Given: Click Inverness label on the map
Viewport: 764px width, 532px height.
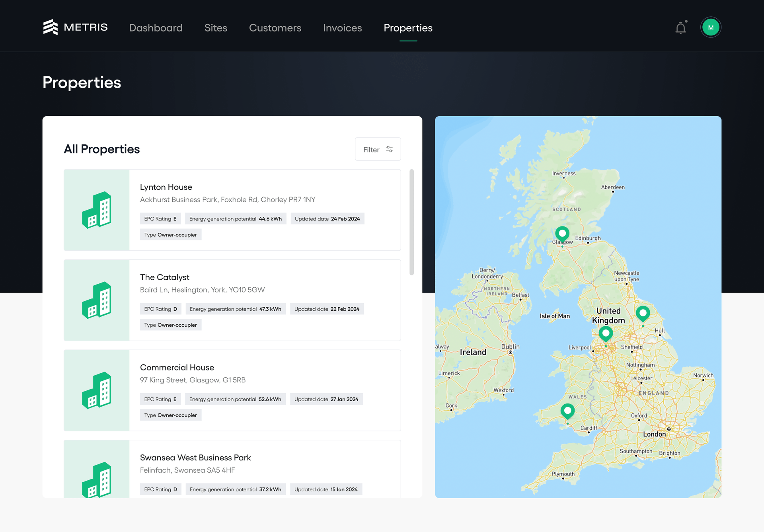Looking at the screenshot, I should (x=564, y=173).
